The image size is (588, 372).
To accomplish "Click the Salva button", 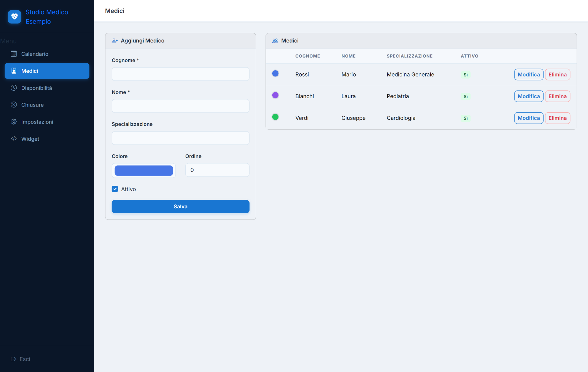I will (x=180, y=206).
